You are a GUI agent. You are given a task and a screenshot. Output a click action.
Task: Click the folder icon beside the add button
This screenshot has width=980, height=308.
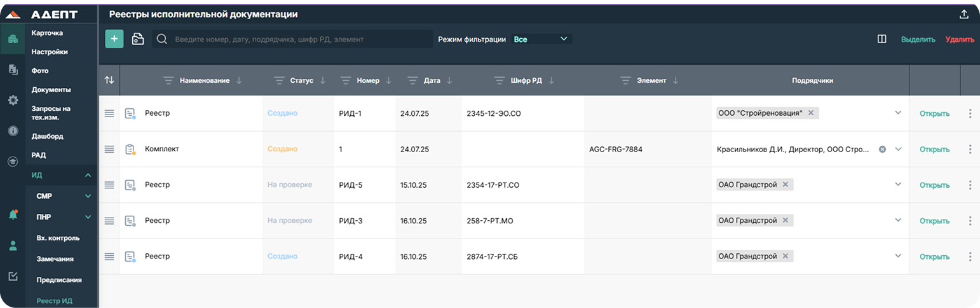[x=138, y=39]
